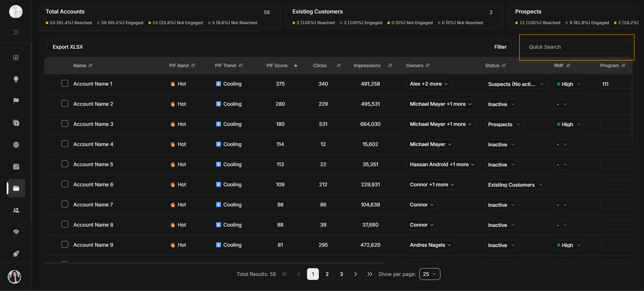Open the Filter button
Screen dimensions: 644x291
point(500,47)
